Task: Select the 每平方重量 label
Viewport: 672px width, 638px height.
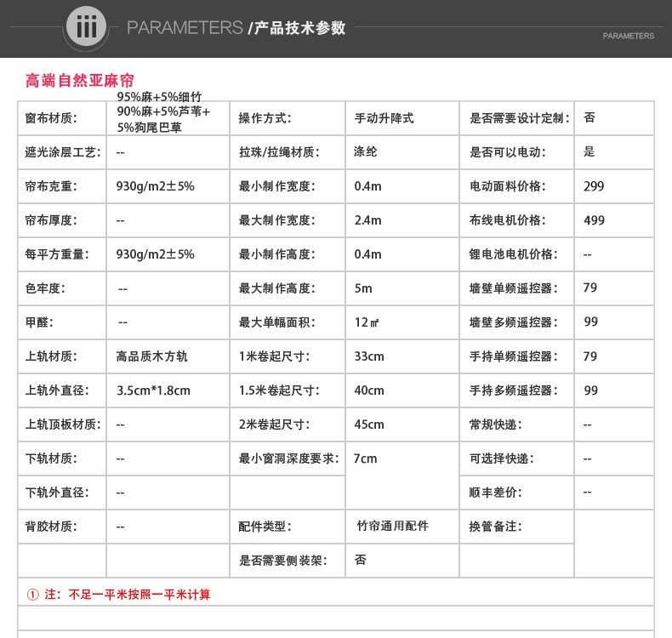Action: [57, 254]
